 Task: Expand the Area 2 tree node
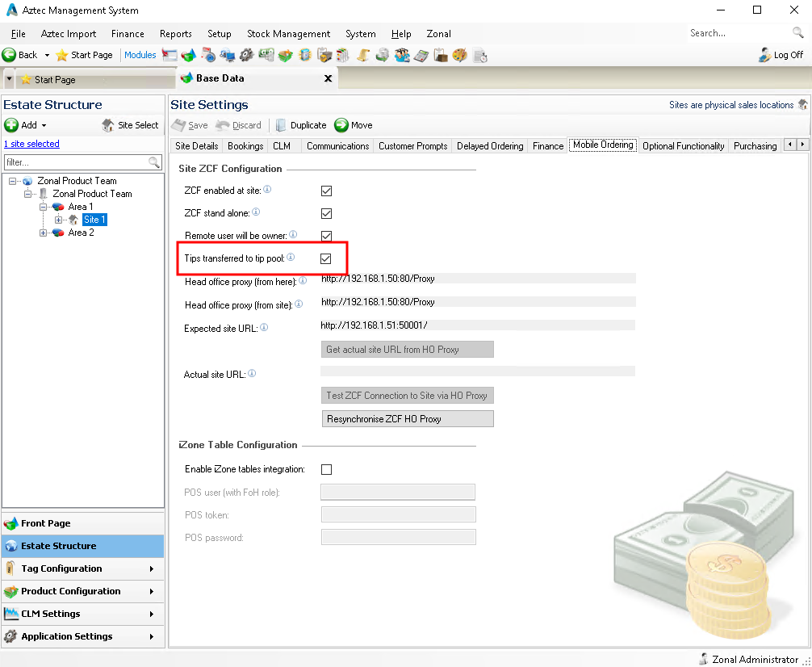[x=43, y=233]
